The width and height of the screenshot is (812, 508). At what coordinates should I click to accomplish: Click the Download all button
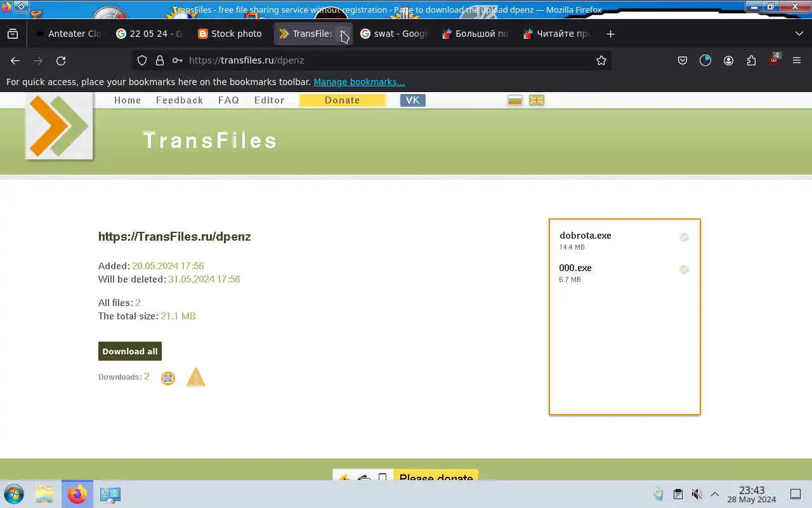point(130,351)
